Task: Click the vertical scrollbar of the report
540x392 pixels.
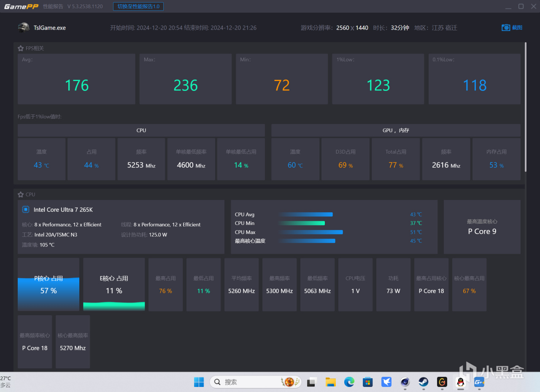Action: 525,107
